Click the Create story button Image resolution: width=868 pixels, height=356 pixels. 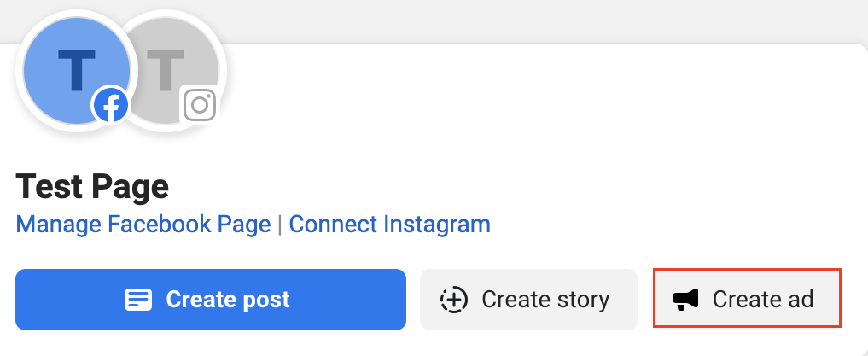pyautogui.click(x=528, y=300)
